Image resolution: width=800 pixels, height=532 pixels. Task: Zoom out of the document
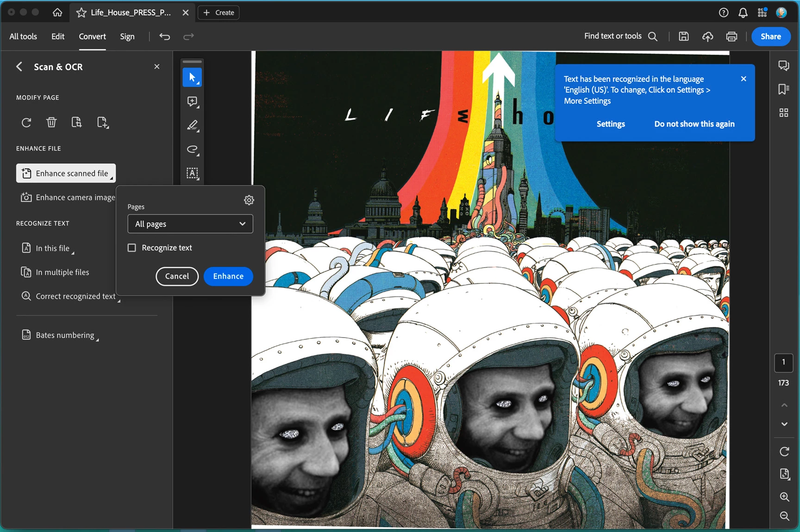point(784,516)
